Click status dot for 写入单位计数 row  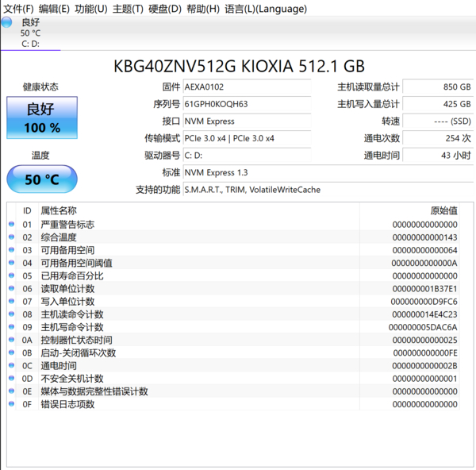pyautogui.click(x=12, y=301)
